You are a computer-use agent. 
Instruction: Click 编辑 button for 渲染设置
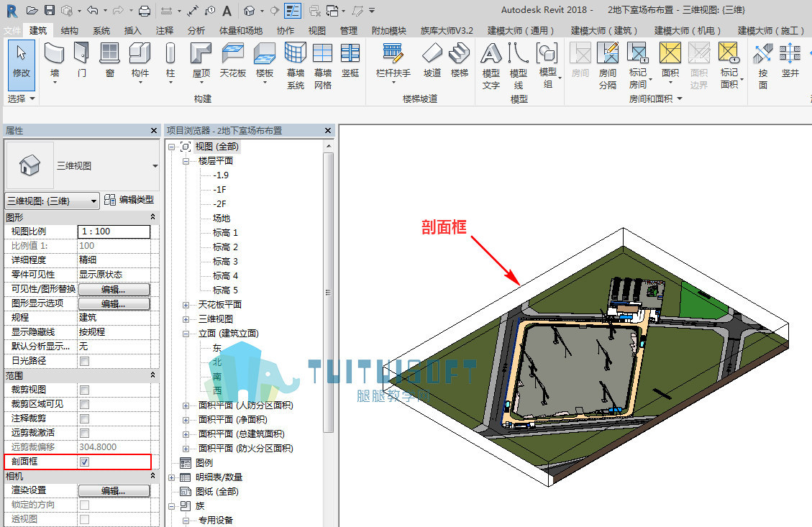[x=114, y=491]
